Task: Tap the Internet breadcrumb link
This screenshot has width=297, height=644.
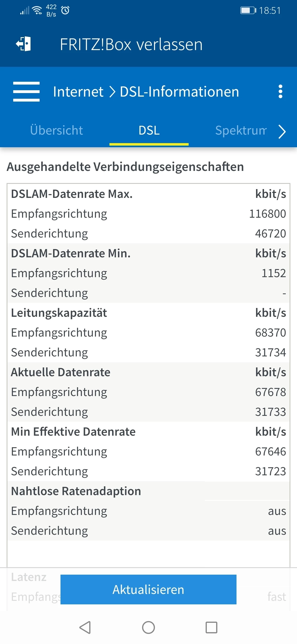Action: (78, 92)
